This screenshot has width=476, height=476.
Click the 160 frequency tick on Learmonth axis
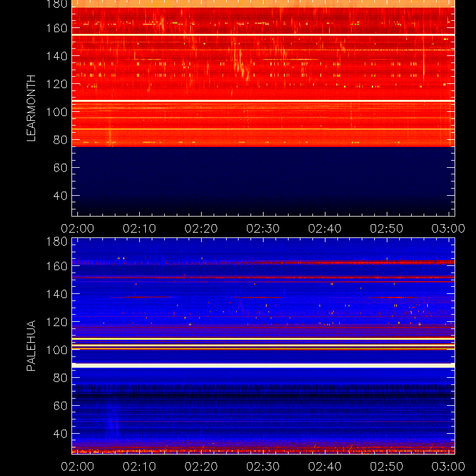click(57, 28)
